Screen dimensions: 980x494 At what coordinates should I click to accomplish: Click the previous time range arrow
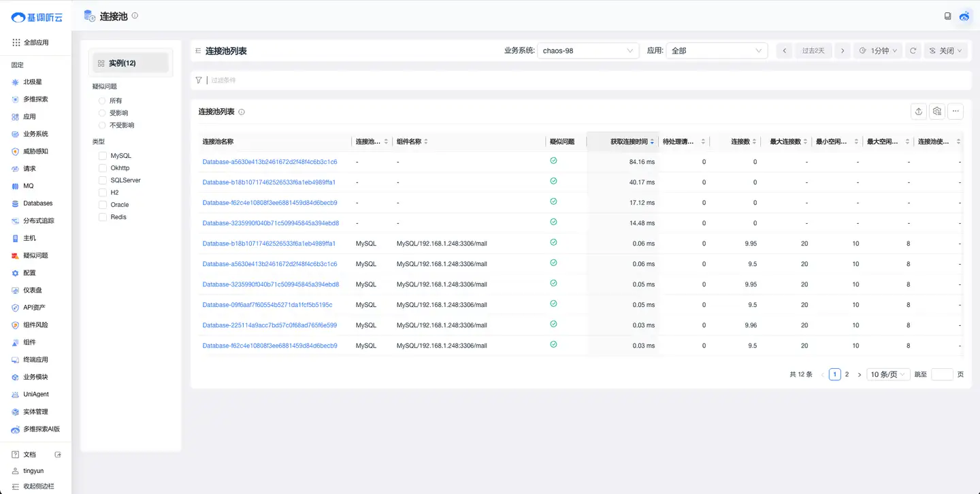point(784,51)
